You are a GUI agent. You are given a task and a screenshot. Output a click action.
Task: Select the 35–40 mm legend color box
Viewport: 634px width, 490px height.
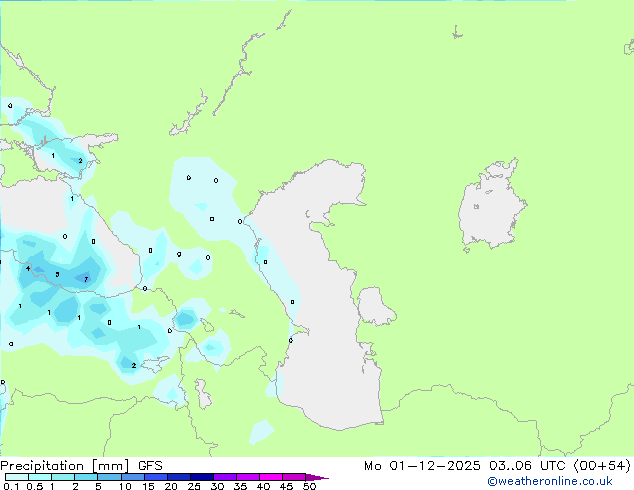[x=248, y=477]
